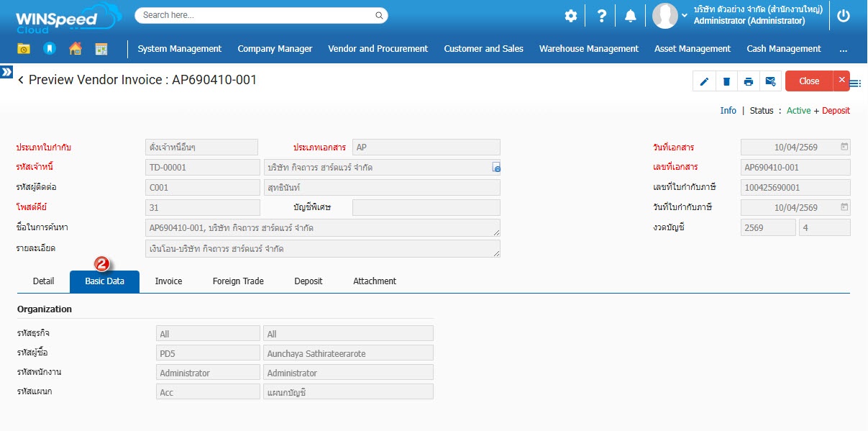Show more modules via ellipsis menu
Screen dimensions: 868x431
[843, 49]
